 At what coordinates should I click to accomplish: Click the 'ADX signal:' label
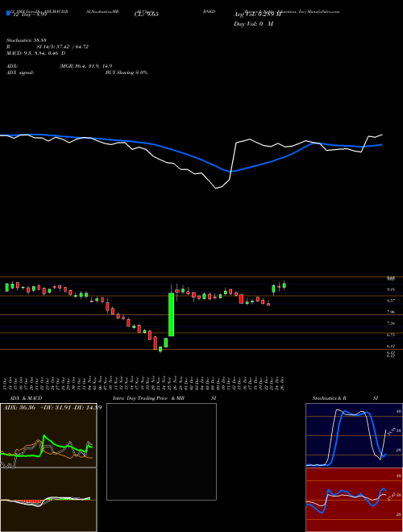[x=20, y=73]
